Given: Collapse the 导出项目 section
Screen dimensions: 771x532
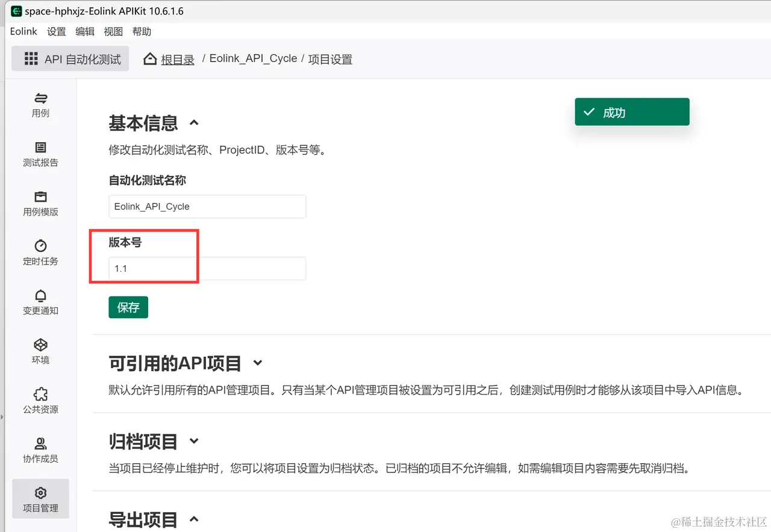Looking at the screenshot, I should 194,519.
